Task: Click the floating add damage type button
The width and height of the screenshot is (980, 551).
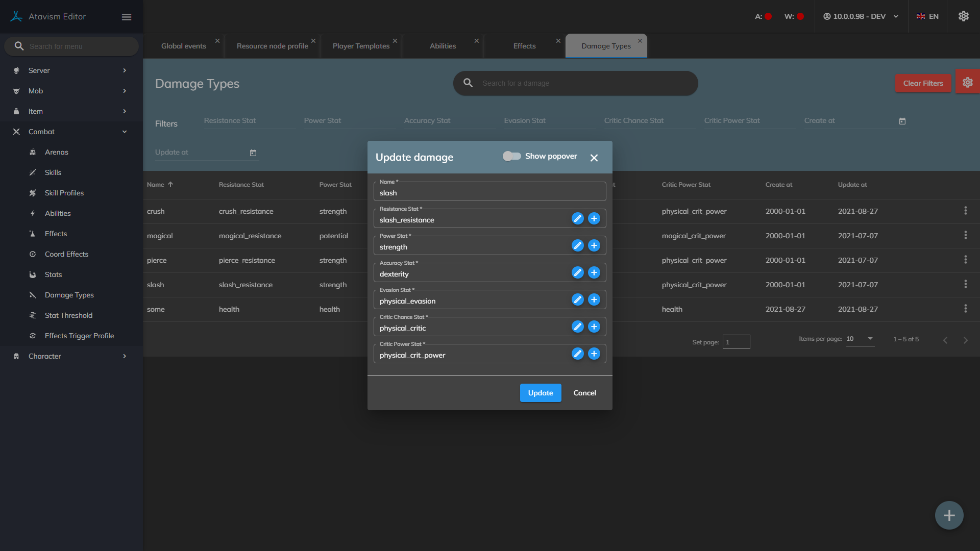Action: (x=949, y=515)
